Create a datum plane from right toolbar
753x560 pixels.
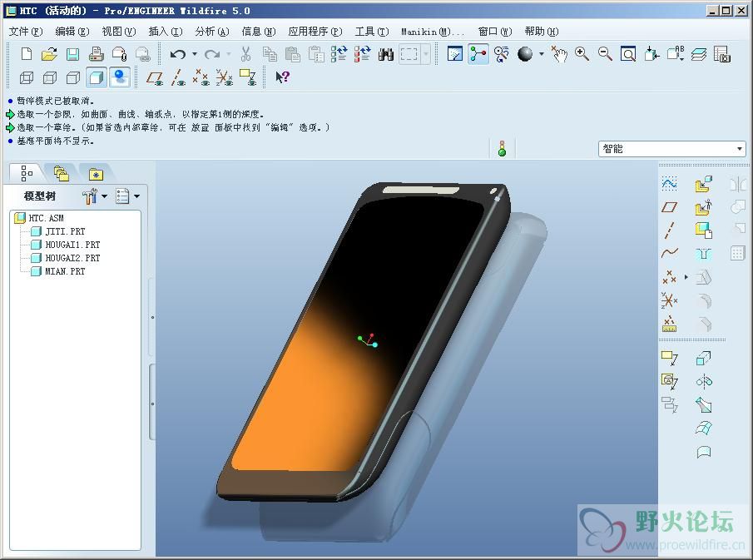point(670,207)
